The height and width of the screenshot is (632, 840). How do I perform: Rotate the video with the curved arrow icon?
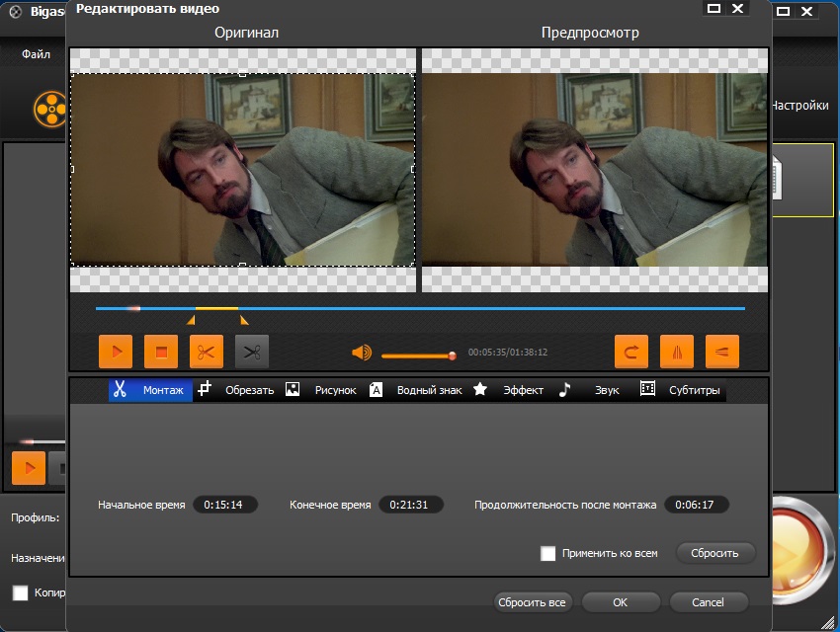(x=630, y=352)
